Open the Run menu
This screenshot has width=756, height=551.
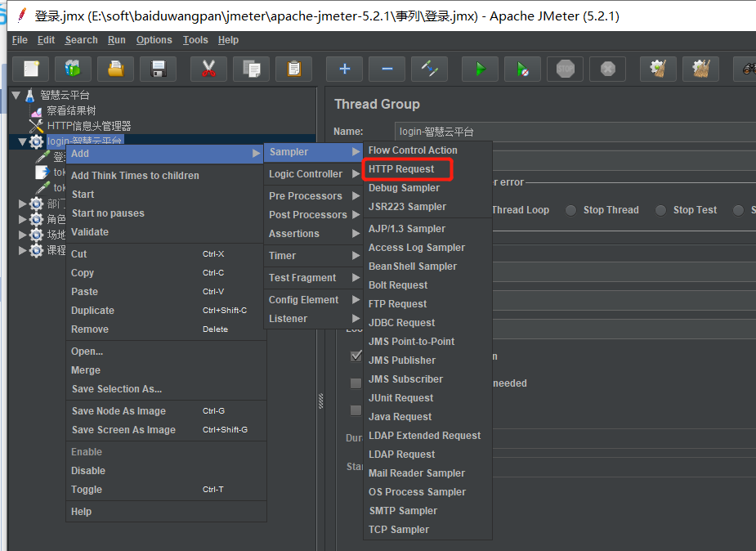coord(117,40)
